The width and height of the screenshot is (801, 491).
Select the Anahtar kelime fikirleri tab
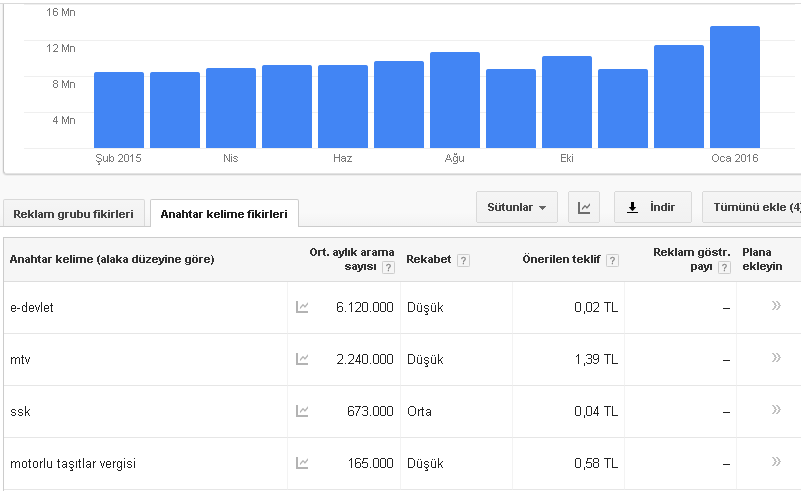pos(224,214)
